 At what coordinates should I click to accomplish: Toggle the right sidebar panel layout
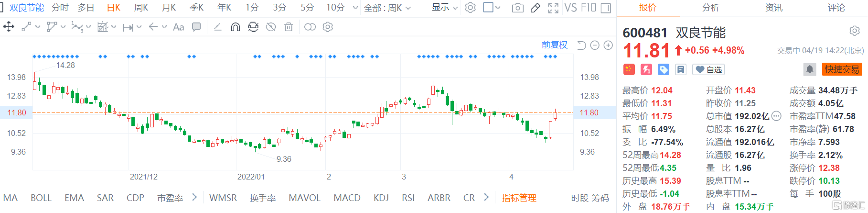(x=606, y=8)
